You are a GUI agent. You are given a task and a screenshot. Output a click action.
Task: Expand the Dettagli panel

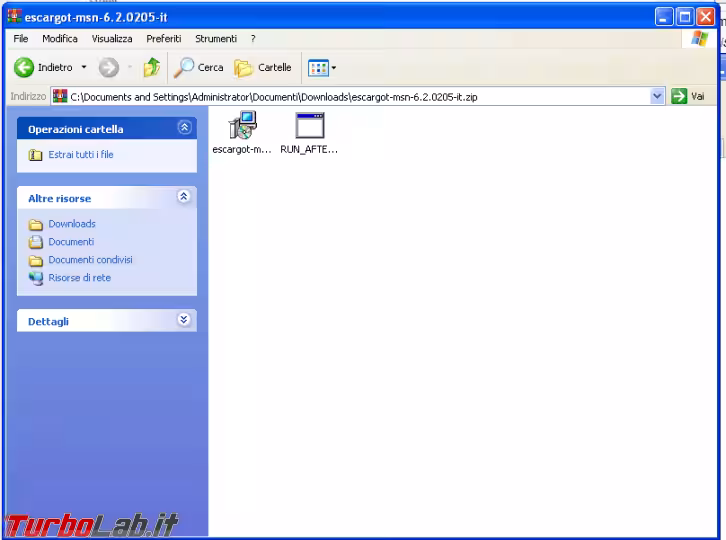(x=184, y=320)
